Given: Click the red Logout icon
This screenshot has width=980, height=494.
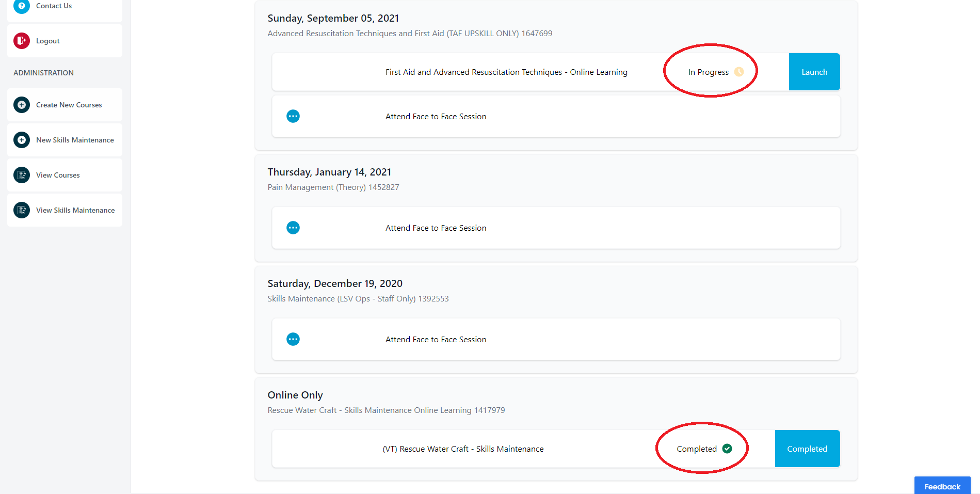Looking at the screenshot, I should [22, 41].
